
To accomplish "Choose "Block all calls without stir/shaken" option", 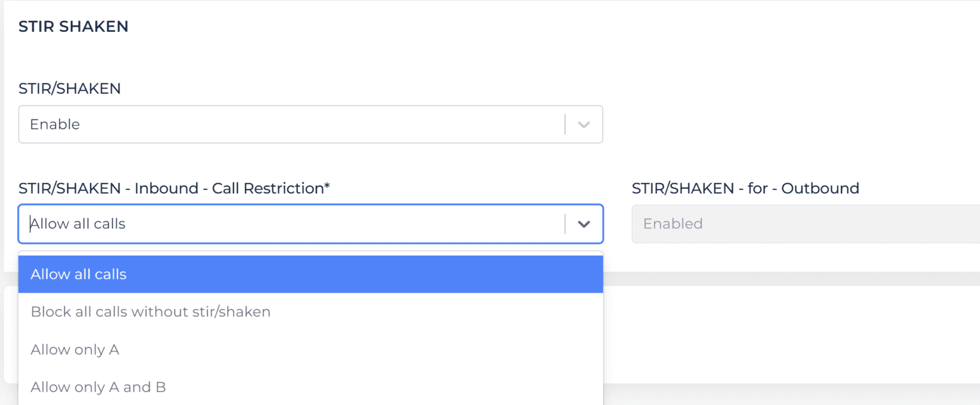I will (x=151, y=312).
